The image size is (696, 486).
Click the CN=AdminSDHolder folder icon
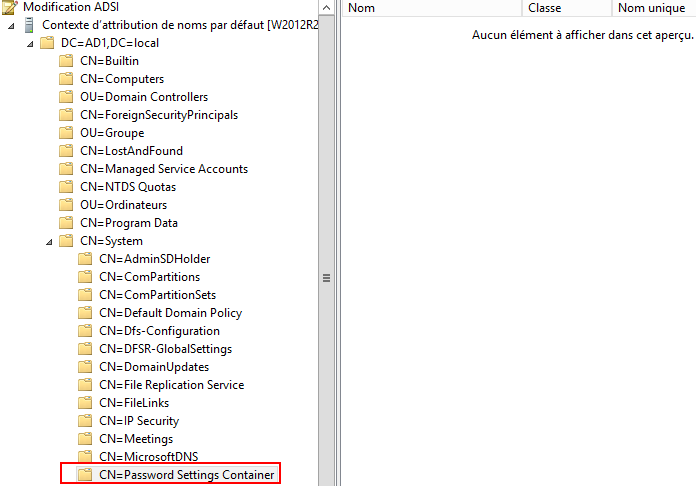(x=85, y=259)
